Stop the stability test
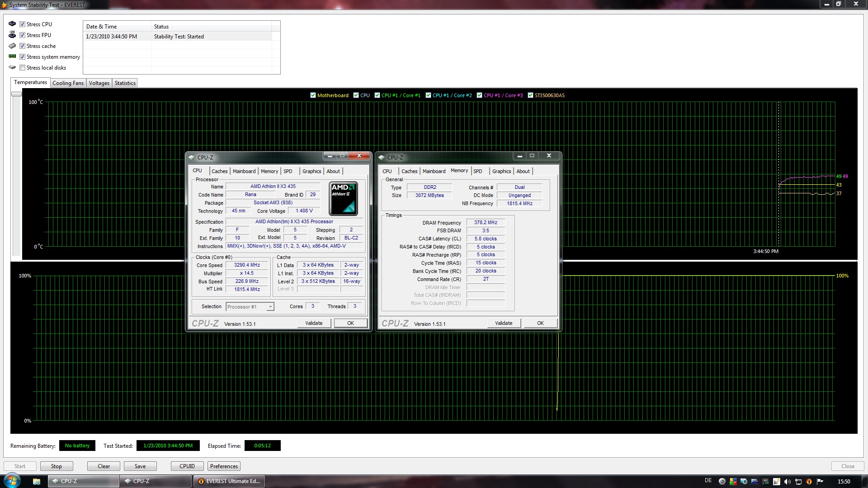The width and height of the screenshot is (868, 488). [57, 466]
